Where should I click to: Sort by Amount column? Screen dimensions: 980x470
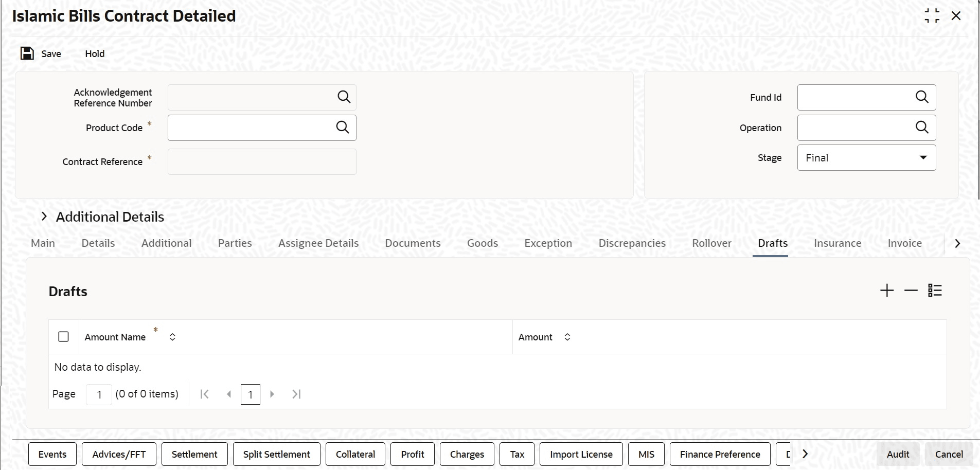567,337
